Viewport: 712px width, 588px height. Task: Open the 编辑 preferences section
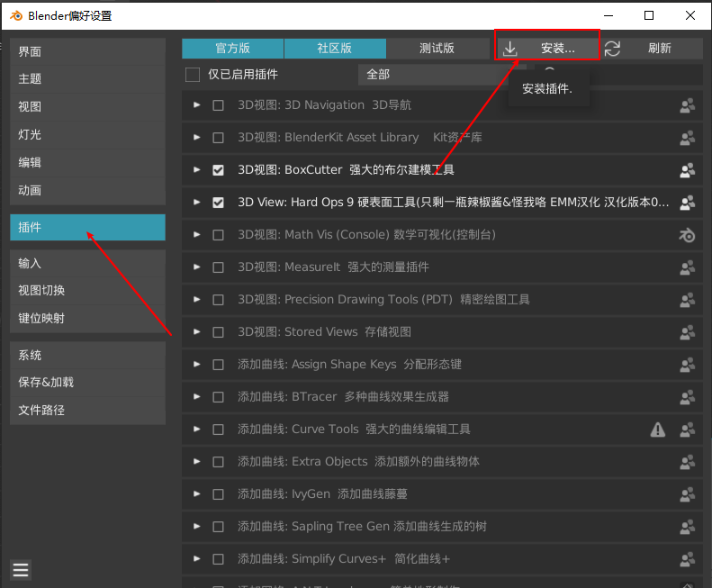point(87,163)
